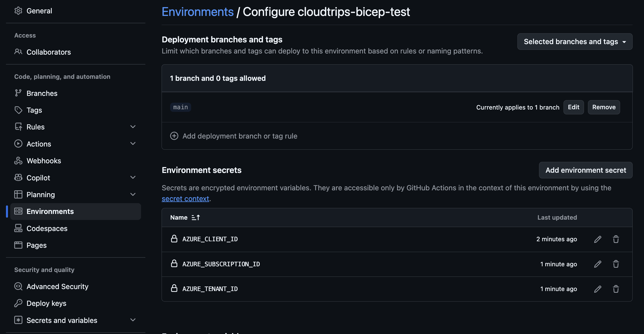
Task: Open Deploy keys settings
Action: click(x=76, y=303)
